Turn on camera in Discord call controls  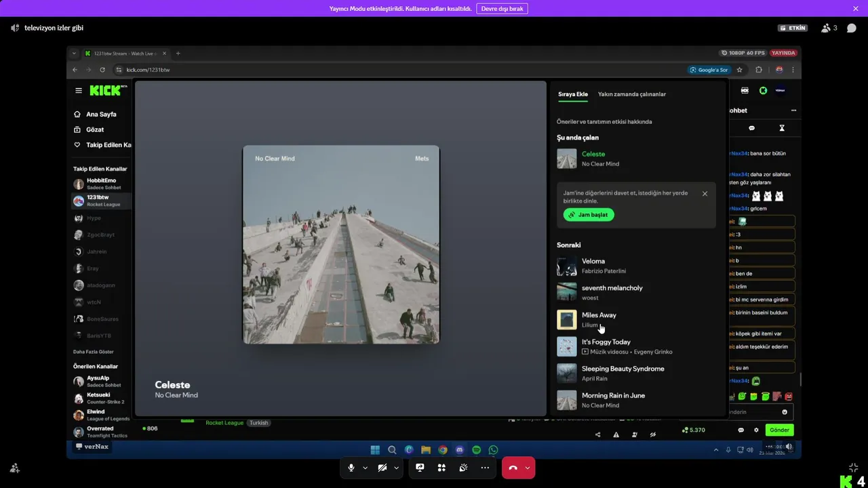(x=382, y=468)
